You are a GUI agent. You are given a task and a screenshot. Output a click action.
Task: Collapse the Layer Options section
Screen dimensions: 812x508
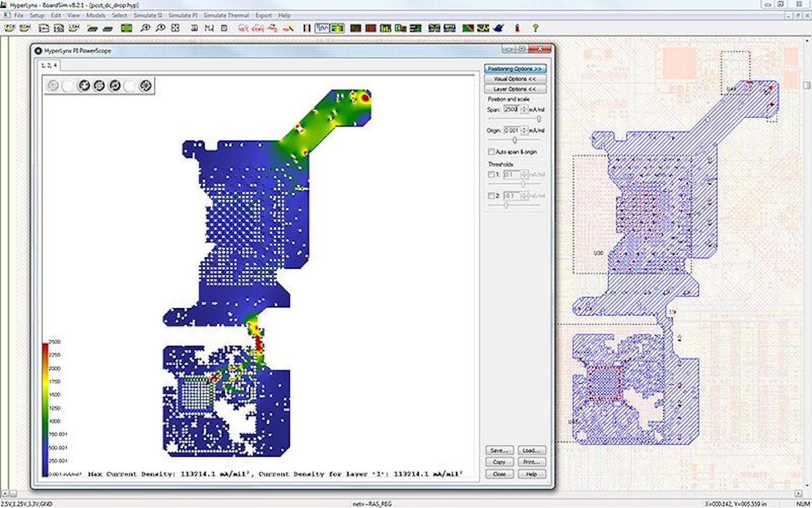pyautogui.click(x=515, y=89)
